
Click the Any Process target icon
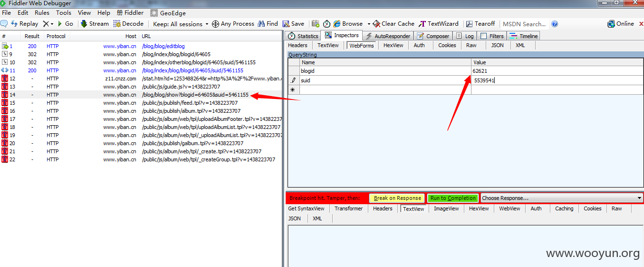click(x=233, y=24)
